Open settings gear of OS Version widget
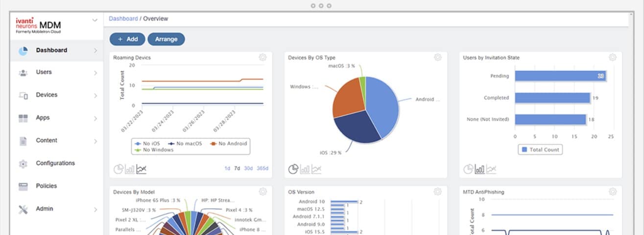 pyautogui.click(x=438, y=191)
